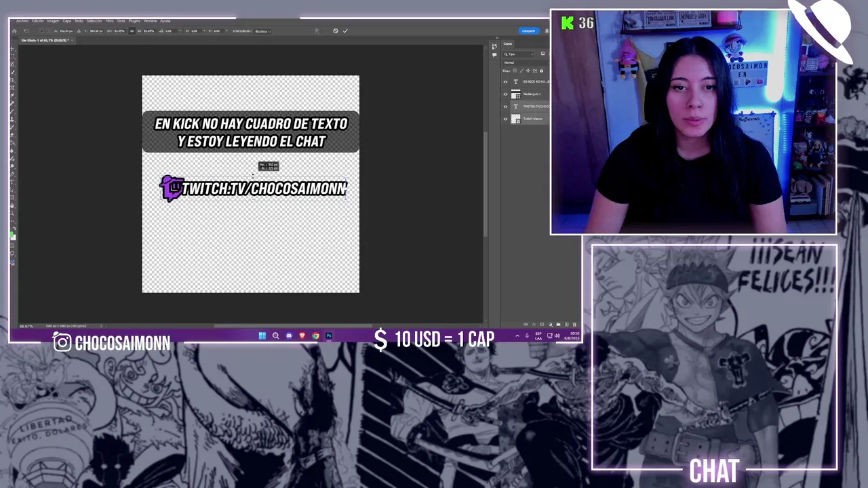Open the Comments panel icon
Viewport: 868px width, 488px height.
coord(494,55)
